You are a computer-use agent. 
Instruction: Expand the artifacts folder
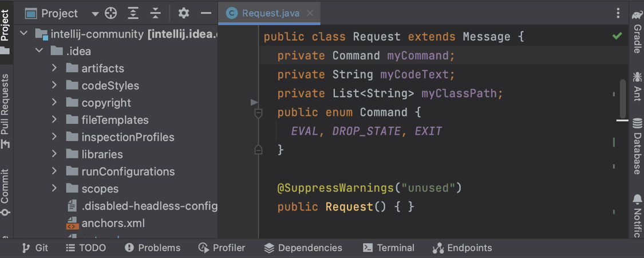tap(54, 68)
